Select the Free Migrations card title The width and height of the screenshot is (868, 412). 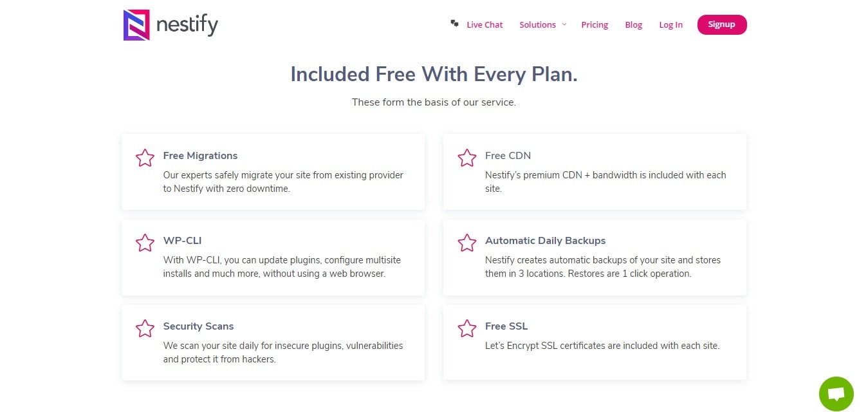pyautogui.click(x=200, y=155)
